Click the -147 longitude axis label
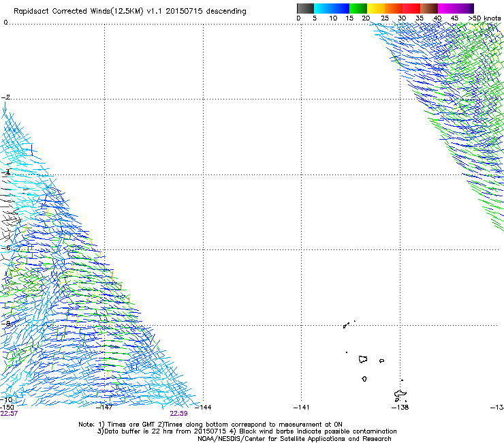 tap(104, 408)
